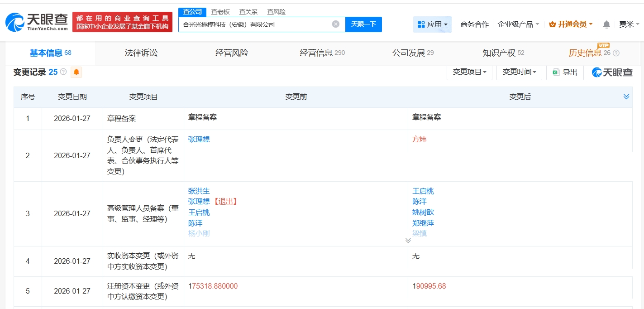Export records with 导出 Excel button
Viewport: 644px width, 309px height.
(x=565, y=72)
